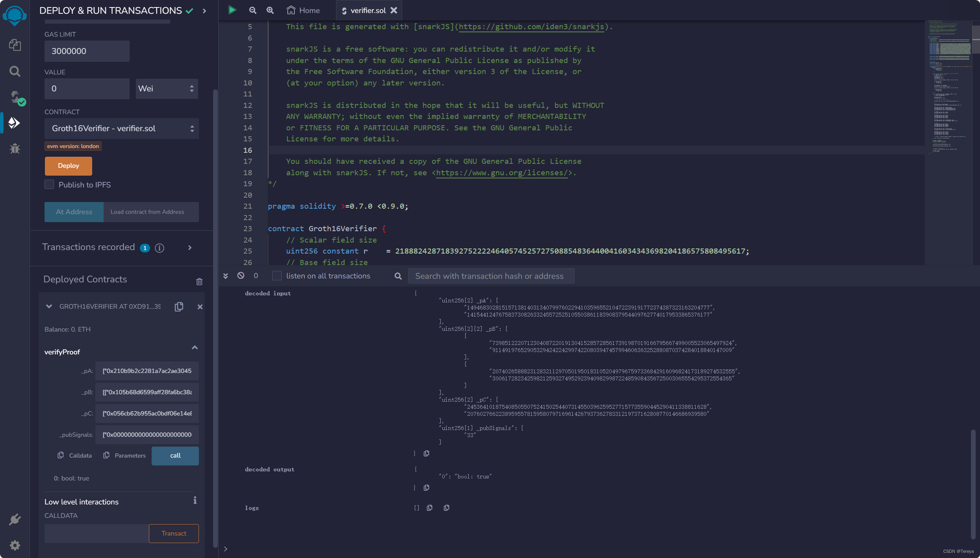Expand the Transactions recorded section
This screenshot has width=980, height=558.
190,247
